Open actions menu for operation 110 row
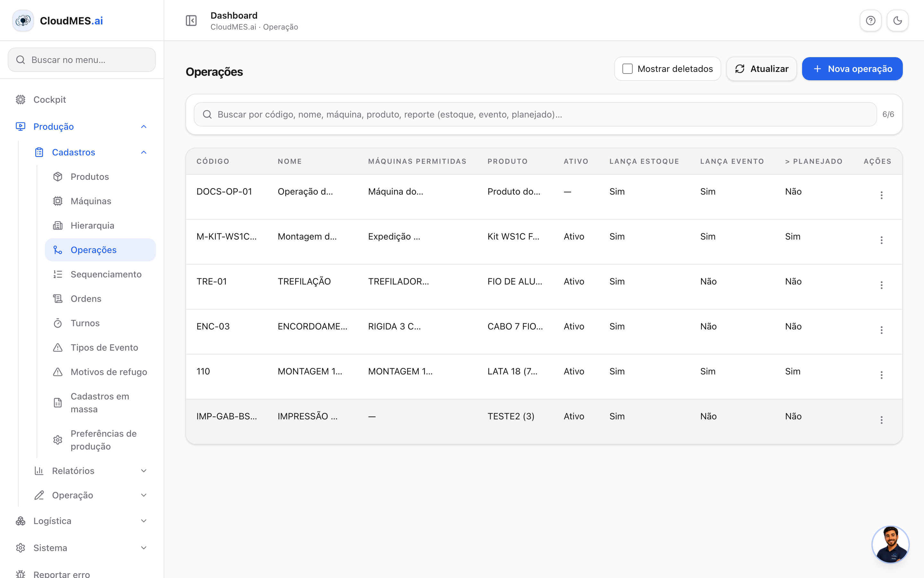This screenshot has width=924, height=578. [881, 375]
